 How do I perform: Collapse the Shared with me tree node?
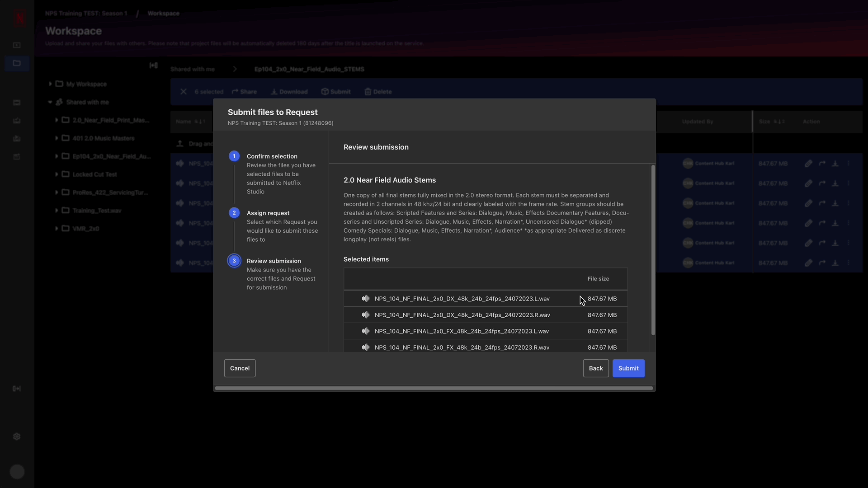(x=50, y=102)
